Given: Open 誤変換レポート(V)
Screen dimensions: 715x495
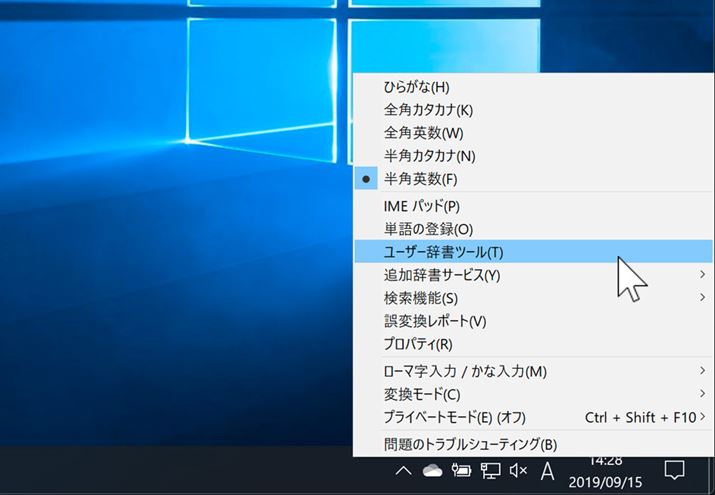Looking at the screenshot, I should pyautogui.click(x=533, y=321).
